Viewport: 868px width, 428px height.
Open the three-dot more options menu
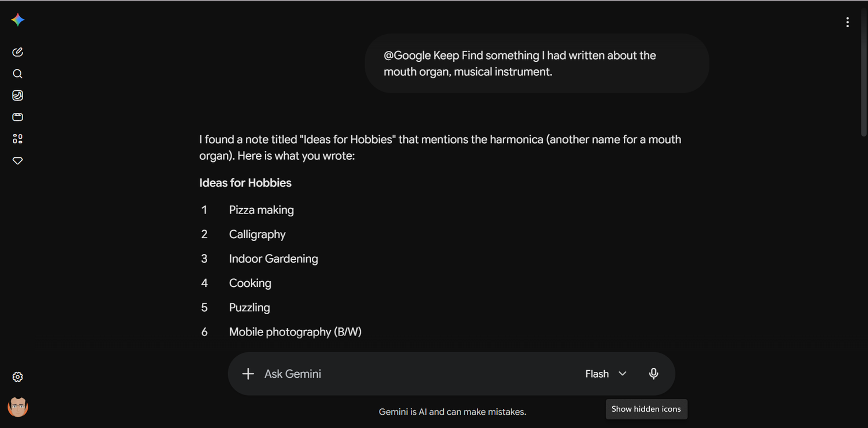(x=847, y=22)
